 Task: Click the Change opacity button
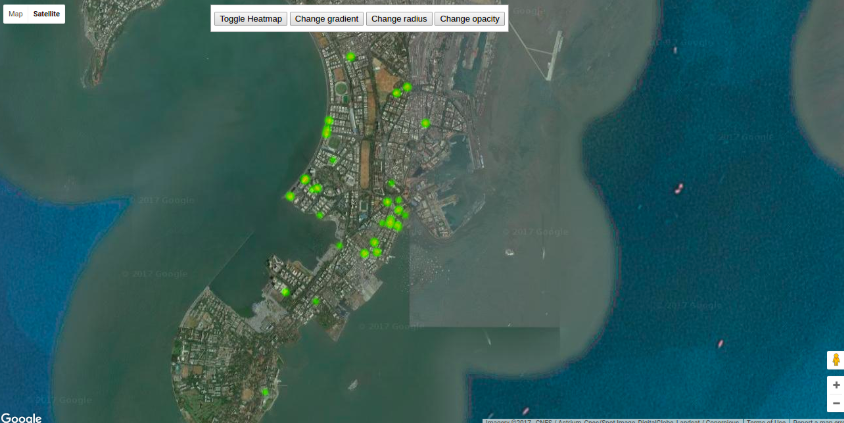(469, 19)
